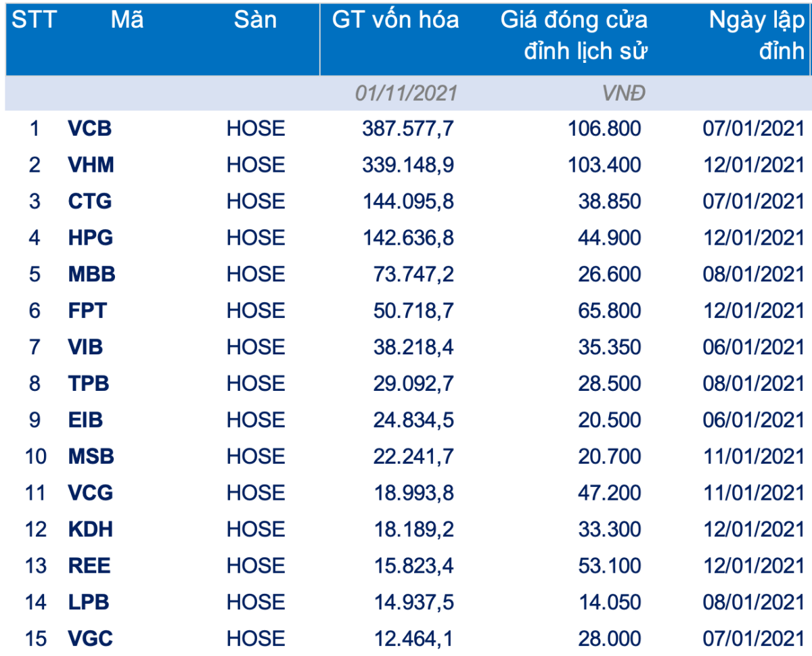Image resolution: width=812 pixels, height=656 pixels.
Task: Click HOSE exchange in TPB row
Action: point(256,383)
